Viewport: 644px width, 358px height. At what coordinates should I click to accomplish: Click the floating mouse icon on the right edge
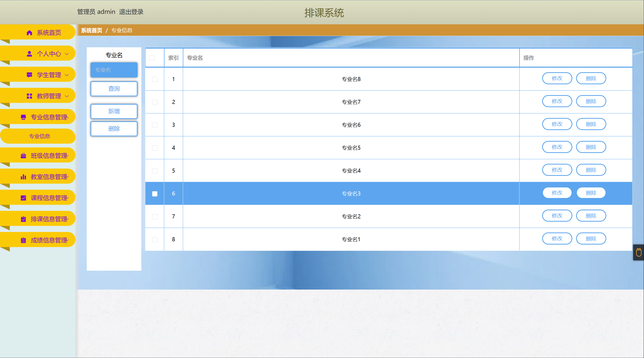pos(638,252)
